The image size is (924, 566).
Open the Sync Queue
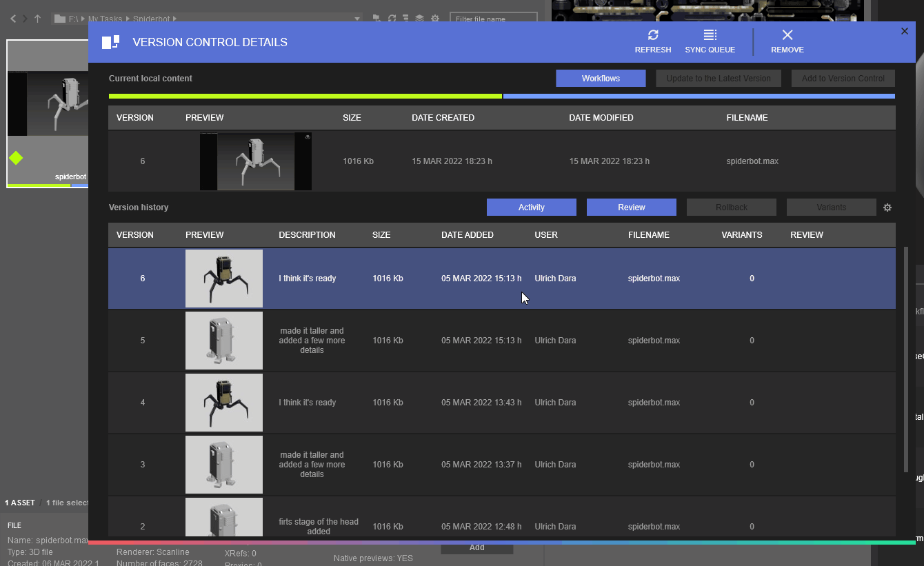[x=710, y=36]
